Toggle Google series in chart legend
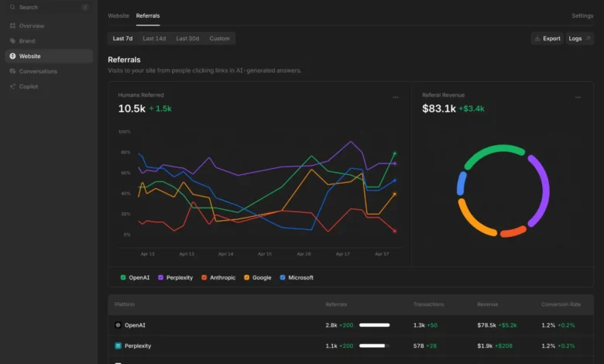Screen dimensions: 604x364 pyautogui.click(x=258, y=277)
